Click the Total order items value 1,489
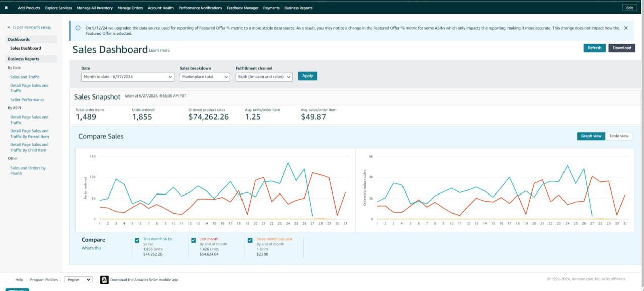Viewport: 644px width, 291px height. (x=86, y=117)
